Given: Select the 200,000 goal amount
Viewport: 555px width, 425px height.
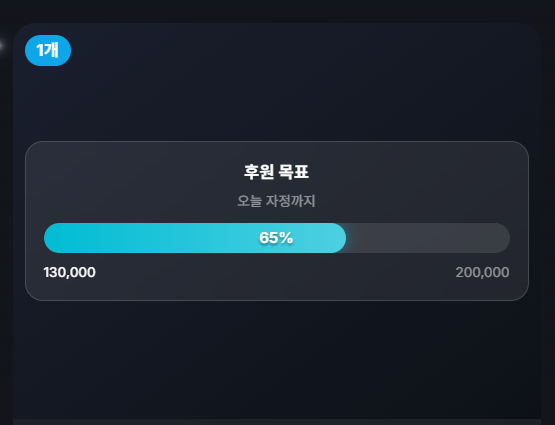Looking at the screenshot, I should (x=482, y=272).
